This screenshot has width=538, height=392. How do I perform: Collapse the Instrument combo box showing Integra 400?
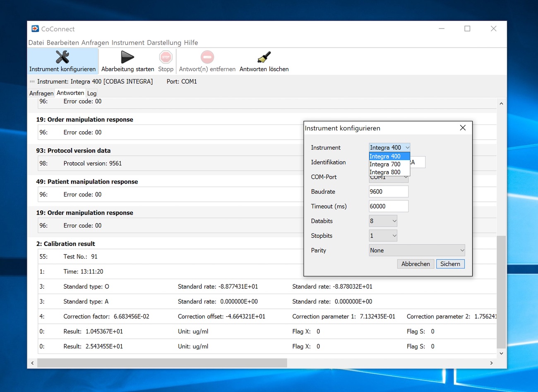tap(389, 147)
